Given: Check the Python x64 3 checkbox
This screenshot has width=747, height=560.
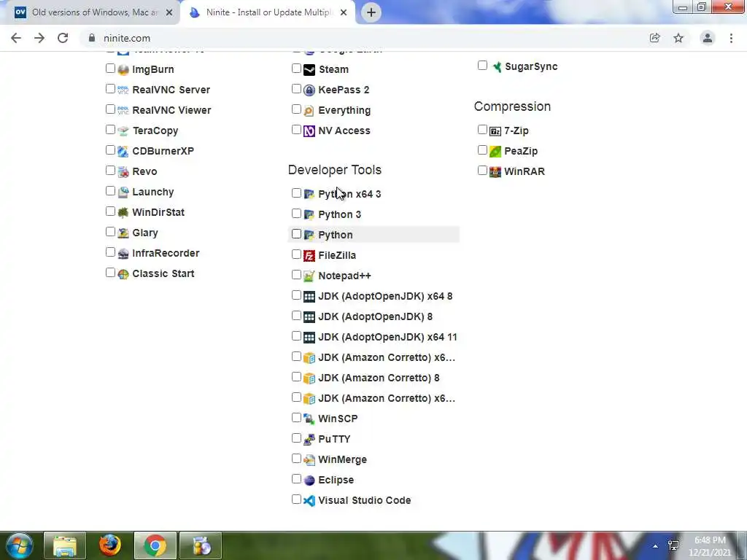Looking at the screenshot, I should (x=296, y=192).
